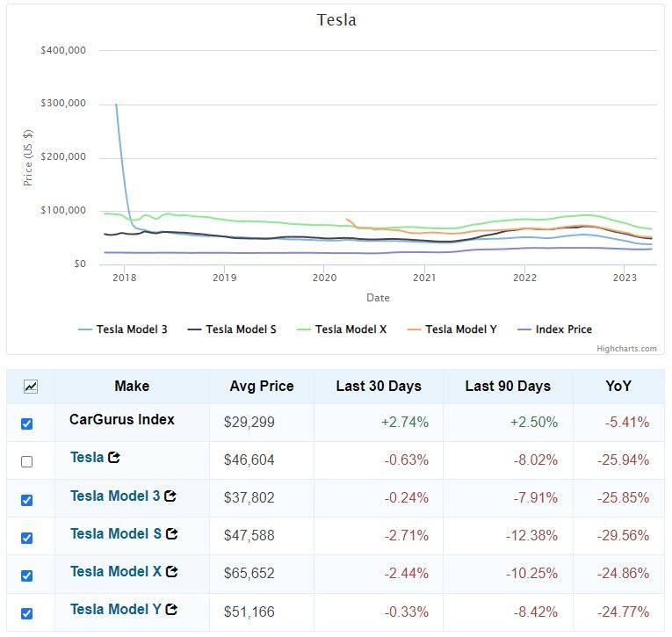Click external link icon beside Tesla Model 3
The width and height of the screenshot is (672, 637).
point(170,496)
